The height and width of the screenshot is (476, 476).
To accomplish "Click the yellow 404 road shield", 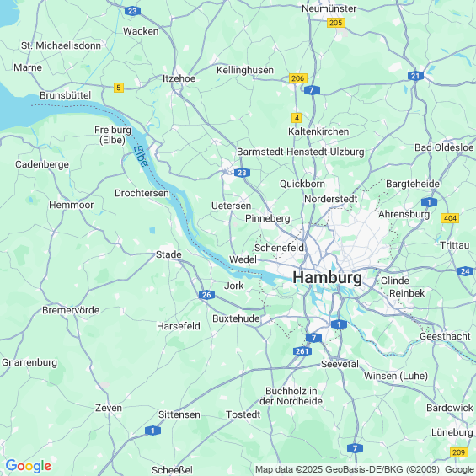I will 450,218.
